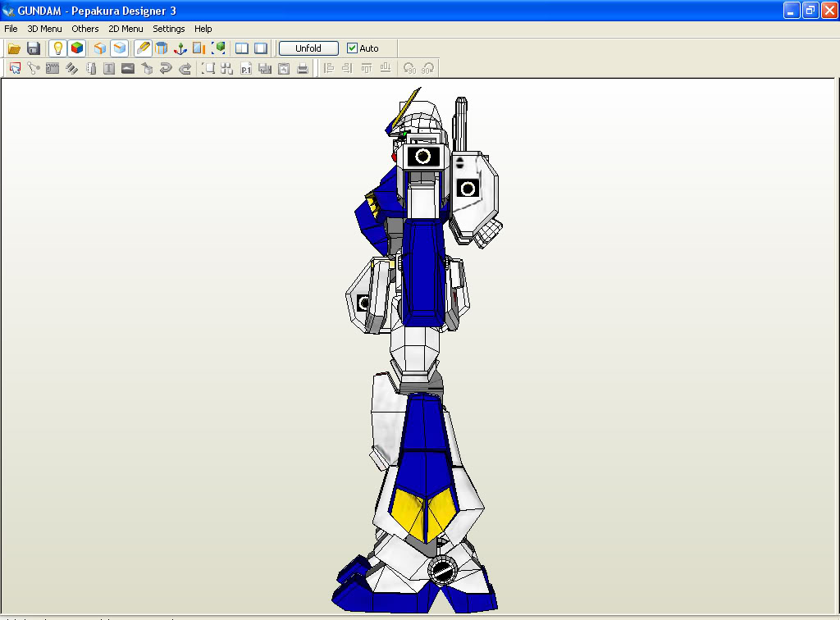Close the Pepakura Designer window
This screenshot has height=620, width=840.
[x=829, y=11]
